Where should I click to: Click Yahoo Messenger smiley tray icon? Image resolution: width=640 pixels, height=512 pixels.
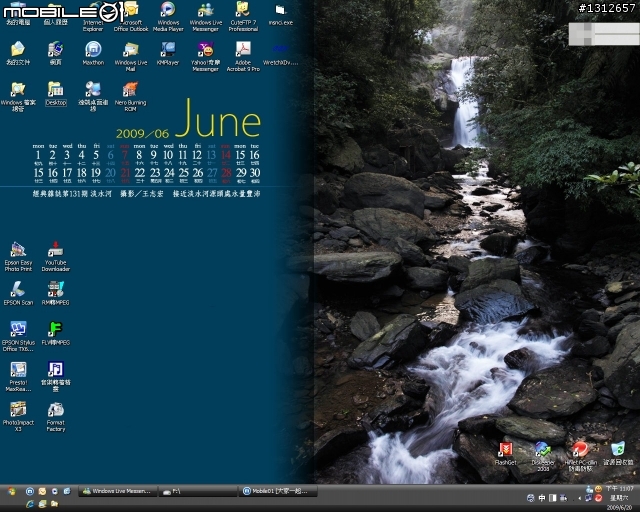(x=598, y=489)
